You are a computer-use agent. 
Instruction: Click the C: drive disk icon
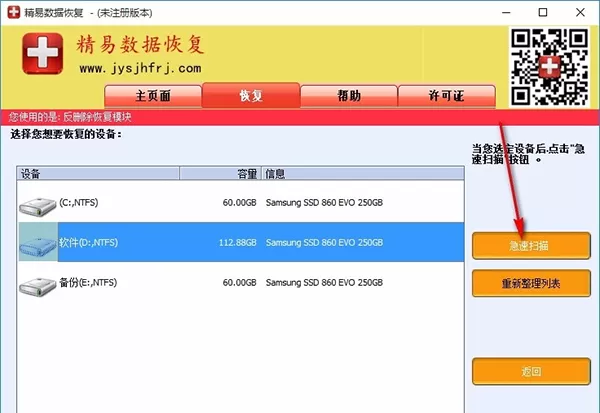tap(38, 207)
